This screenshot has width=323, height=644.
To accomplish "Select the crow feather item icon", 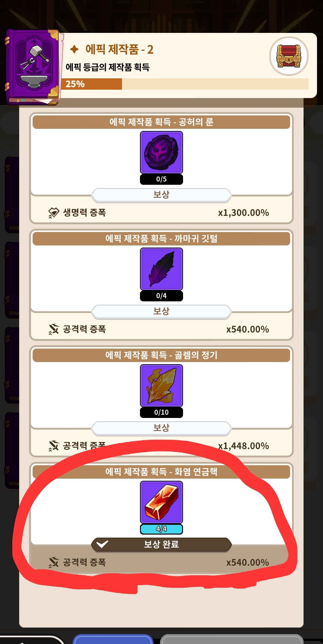I will point(161,269).
